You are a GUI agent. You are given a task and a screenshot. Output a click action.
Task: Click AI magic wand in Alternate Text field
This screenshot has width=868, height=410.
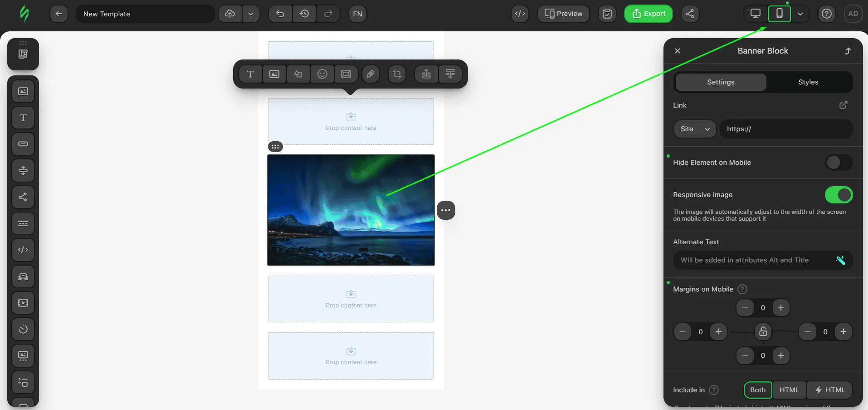[x=840, y=260]
